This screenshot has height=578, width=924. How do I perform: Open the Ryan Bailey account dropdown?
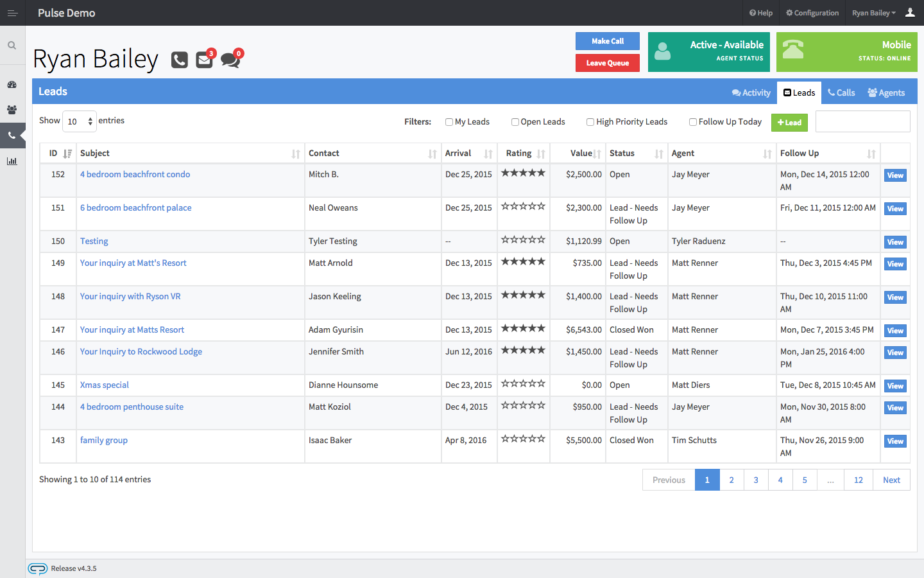tap(873, 13)
